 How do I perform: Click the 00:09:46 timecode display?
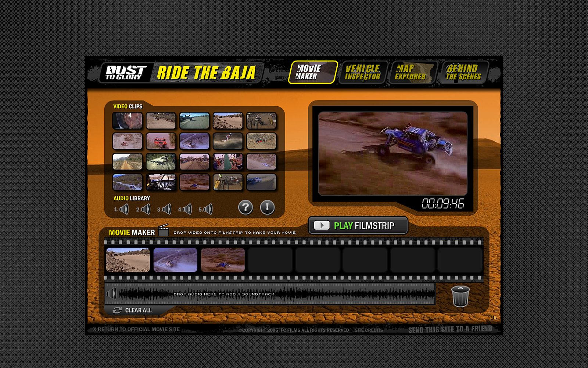pos(443,204)
